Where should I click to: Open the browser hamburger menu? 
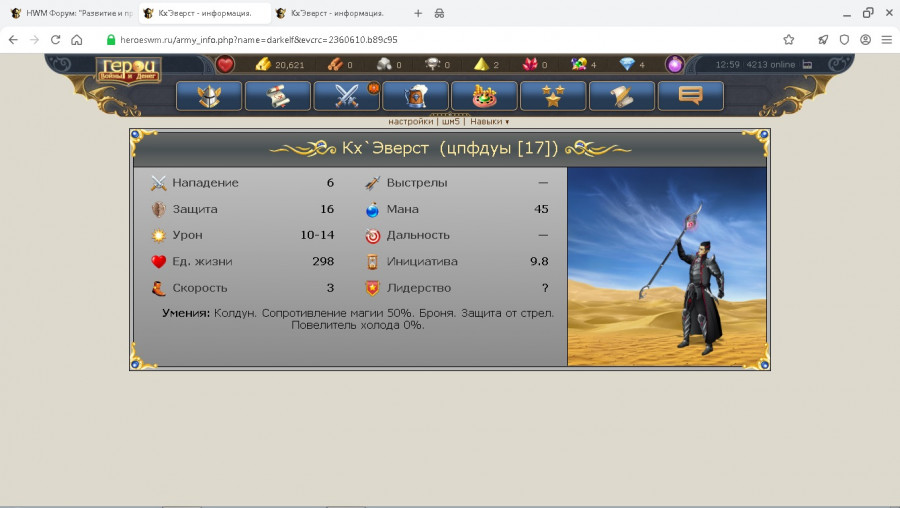tap(886, 40)
